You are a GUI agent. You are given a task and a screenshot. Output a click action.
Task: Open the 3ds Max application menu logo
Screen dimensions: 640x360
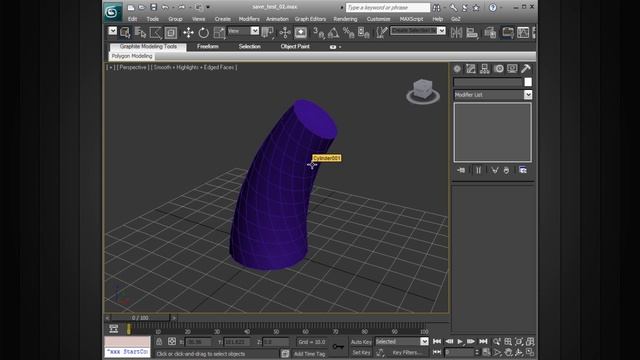coord(112,12)
